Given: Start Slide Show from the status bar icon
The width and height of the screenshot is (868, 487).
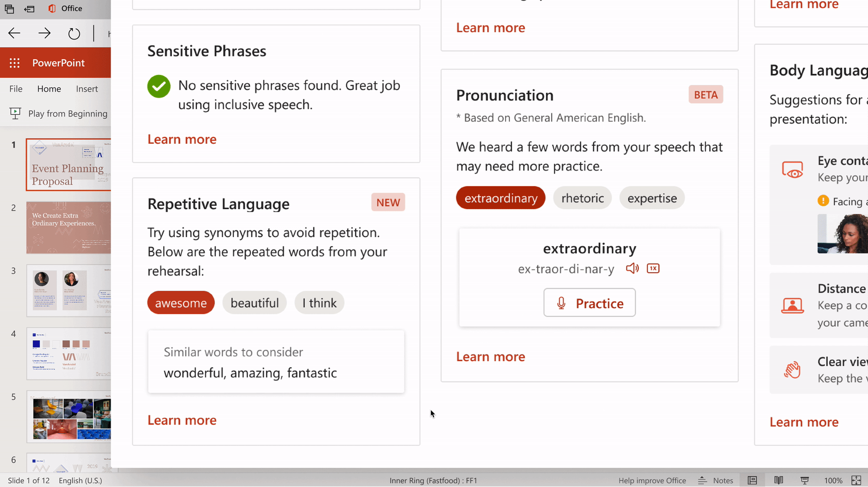Looking at the screenshot, I should pyautogui.click(x=804, y=480).
